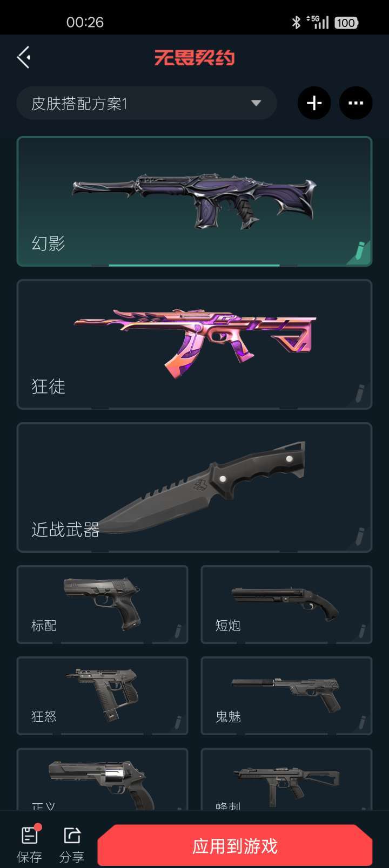Select the 近战武器 knife card
Image resolution: width=389 pixels, height=868 pixels.
tap(194, 487)
